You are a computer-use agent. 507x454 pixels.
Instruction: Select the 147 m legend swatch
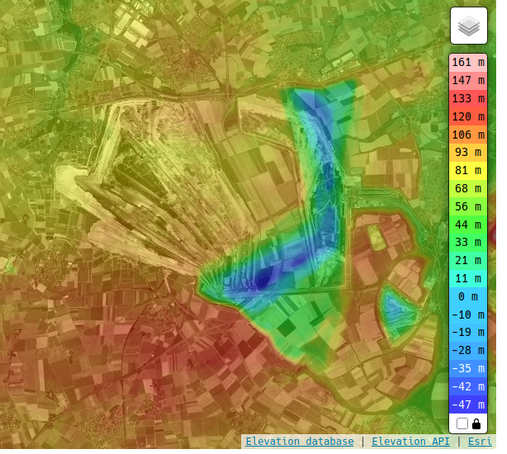[468, 80]
